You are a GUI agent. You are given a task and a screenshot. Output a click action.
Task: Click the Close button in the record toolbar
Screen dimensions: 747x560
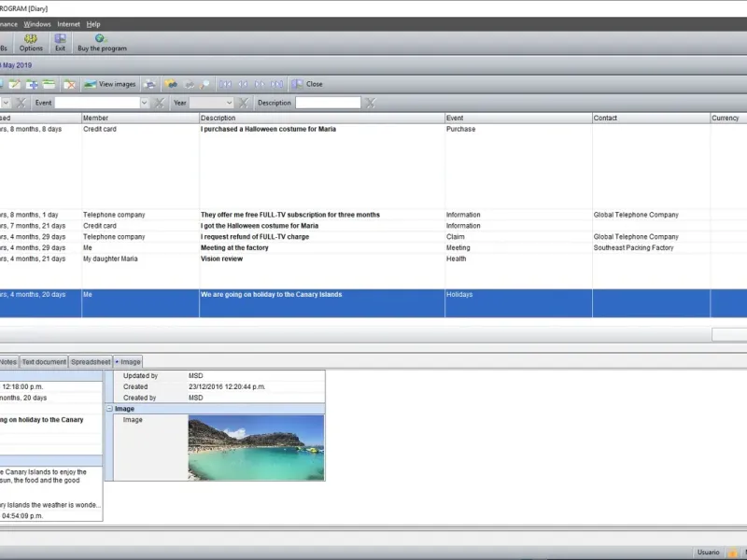coord(307,84)
